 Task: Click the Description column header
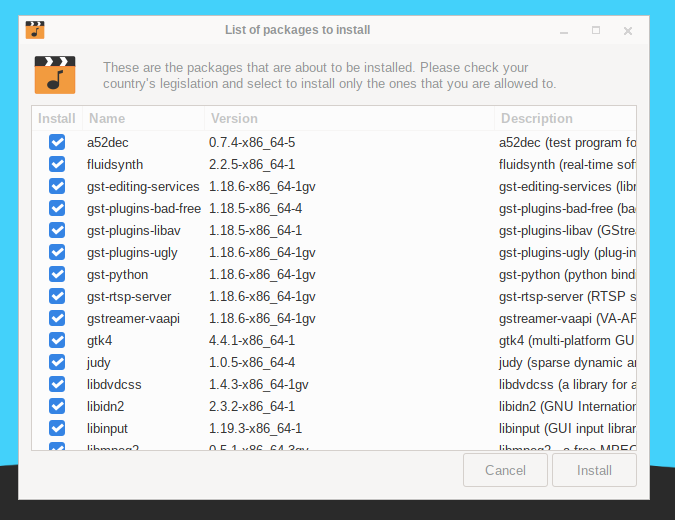pos(565,118)
